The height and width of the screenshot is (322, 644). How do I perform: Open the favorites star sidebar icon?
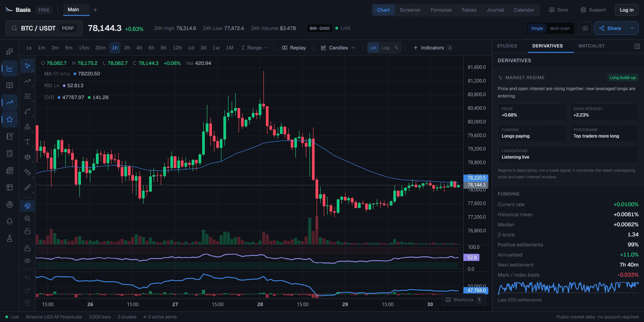point(9,119)
